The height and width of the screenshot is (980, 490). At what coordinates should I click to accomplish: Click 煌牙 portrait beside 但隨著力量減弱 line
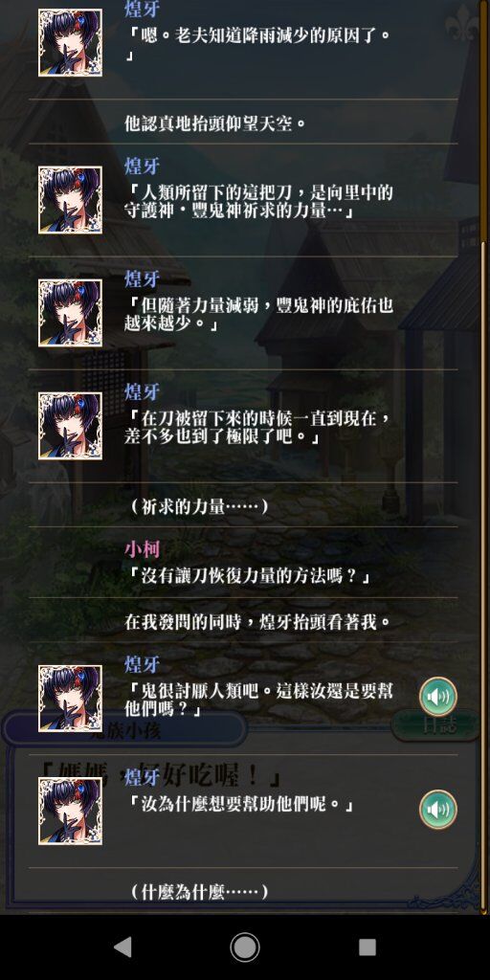[x=70, y=313]
